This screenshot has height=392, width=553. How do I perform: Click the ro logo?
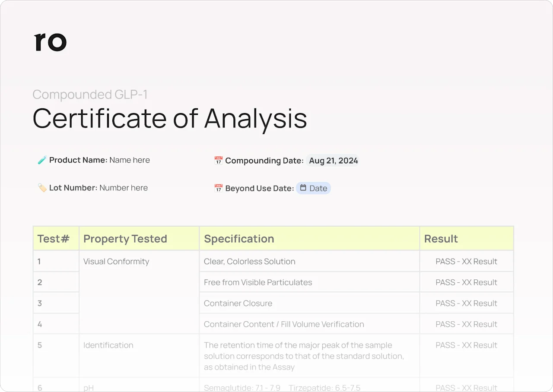point(50,42)
